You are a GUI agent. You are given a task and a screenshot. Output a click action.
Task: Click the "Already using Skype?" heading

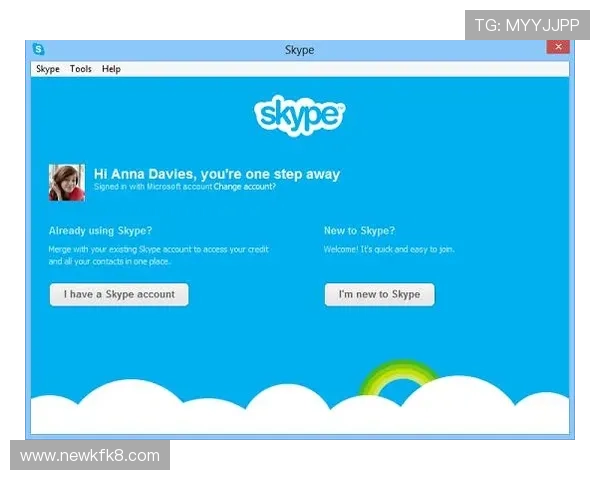100,231
